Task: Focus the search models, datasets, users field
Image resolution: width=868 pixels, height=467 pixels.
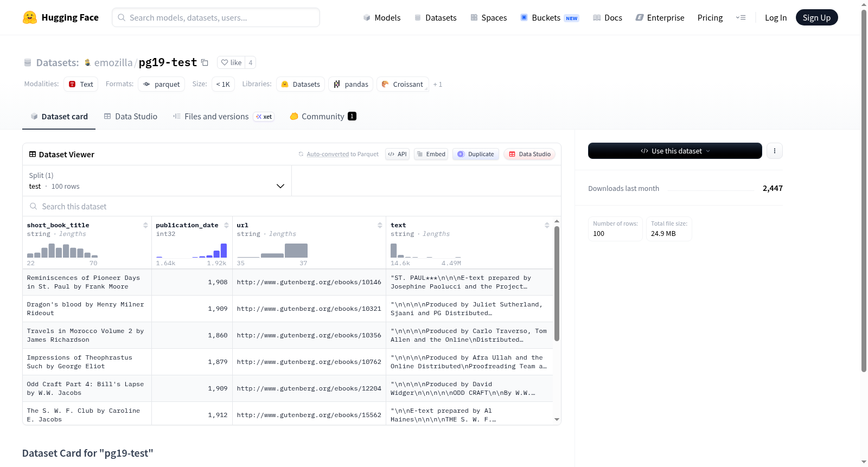Action: (x=216, y=17)
